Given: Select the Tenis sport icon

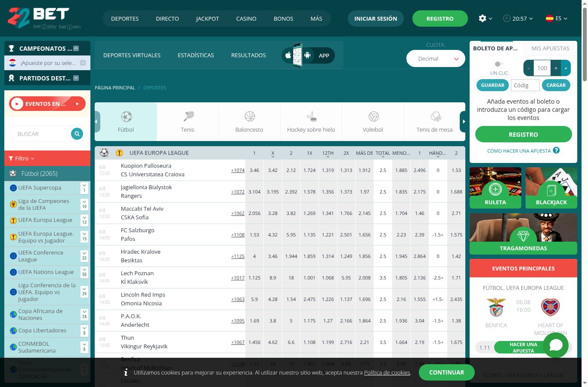Looking at the screenshot, I should click(x=188, y=117).
